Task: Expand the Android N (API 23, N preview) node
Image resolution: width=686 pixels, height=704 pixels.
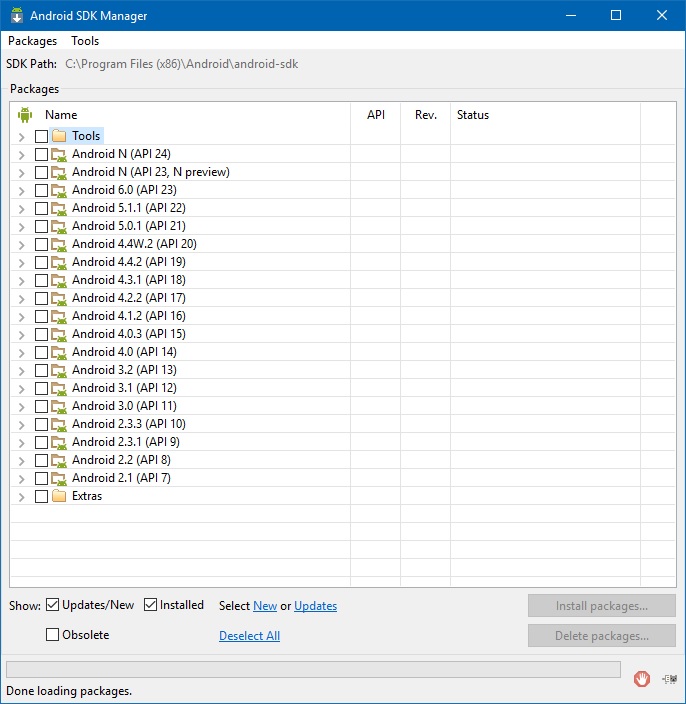Action: (x=21, y=173)
